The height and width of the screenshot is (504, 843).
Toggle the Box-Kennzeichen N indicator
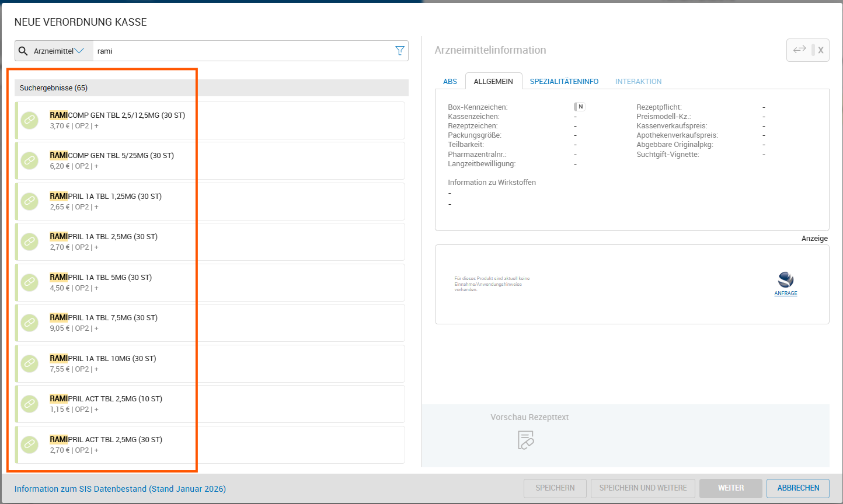click(x=579, y=107)
